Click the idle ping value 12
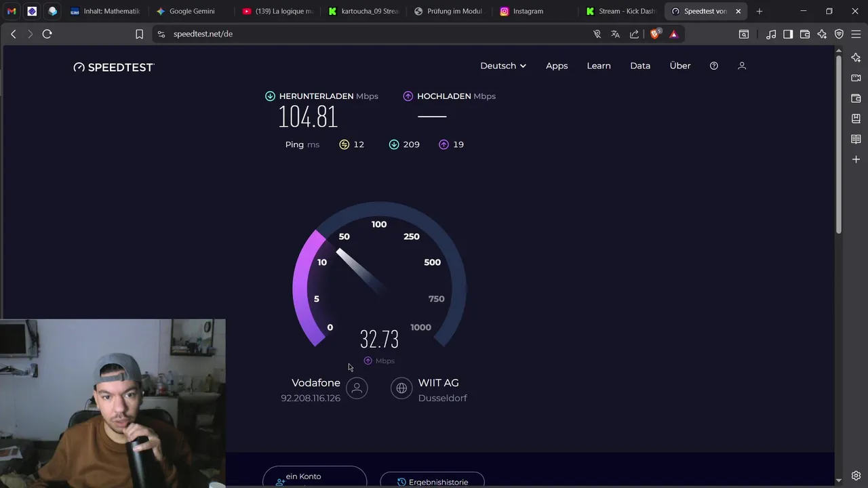This screenshot has width=868, height=488. coord(359,144)
